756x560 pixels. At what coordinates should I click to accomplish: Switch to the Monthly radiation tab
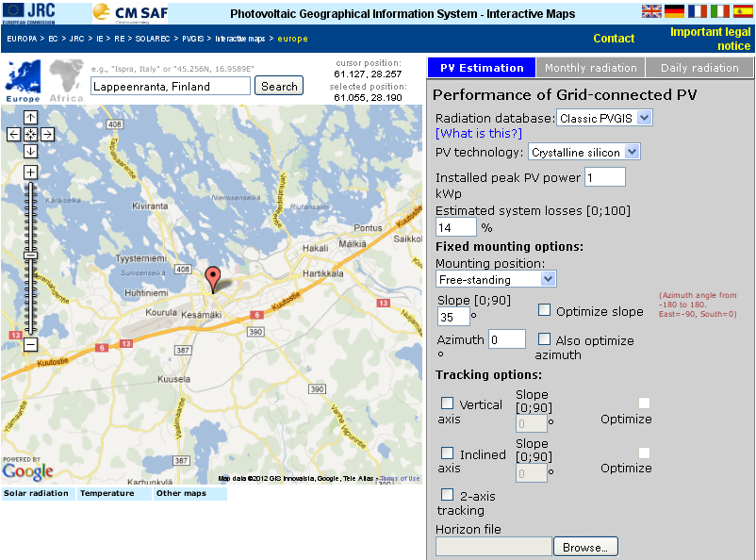[591, 68]
